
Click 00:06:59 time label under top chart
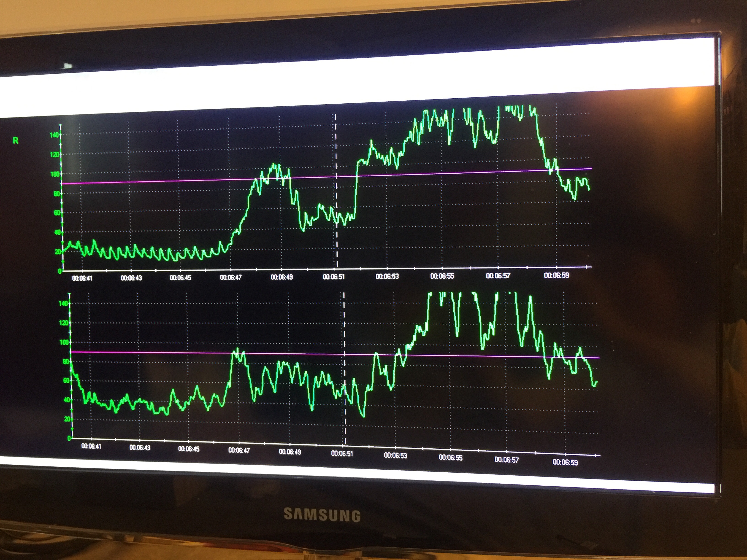tap(556, 275)
